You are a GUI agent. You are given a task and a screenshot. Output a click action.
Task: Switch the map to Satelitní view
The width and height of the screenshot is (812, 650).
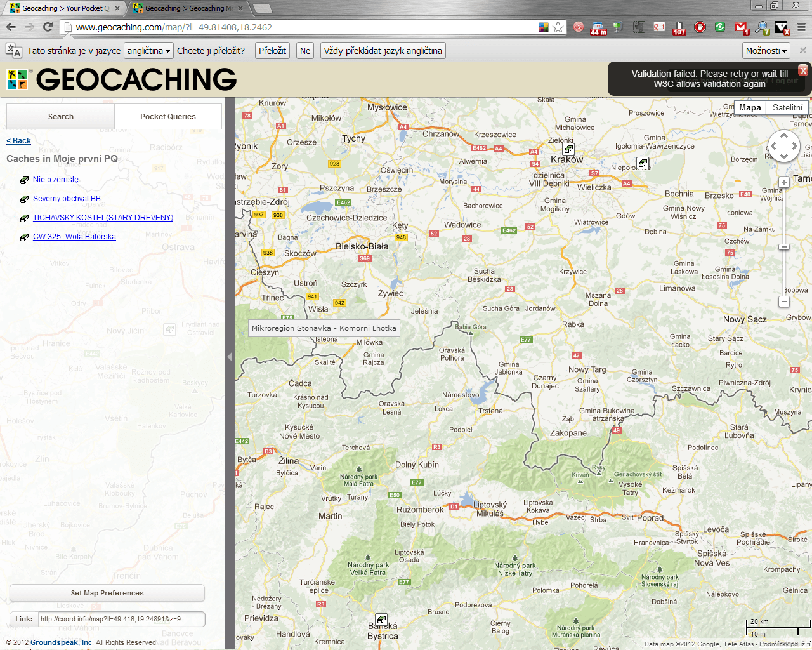tap(787, 107)
